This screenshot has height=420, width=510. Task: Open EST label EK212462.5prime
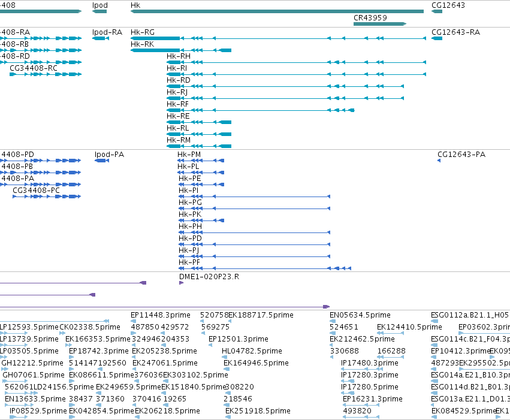tap(362, 339)
